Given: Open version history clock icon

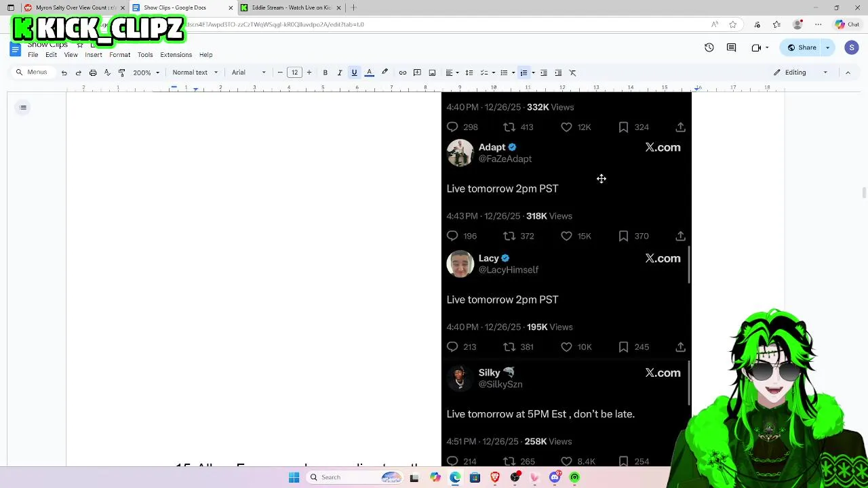Looking at the screenshot, I should 709,47.
